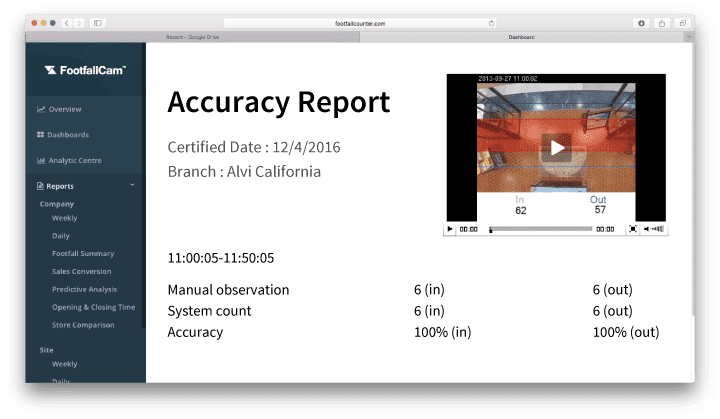
Task: Open Store Comparison report
Action: pos(83,325)
